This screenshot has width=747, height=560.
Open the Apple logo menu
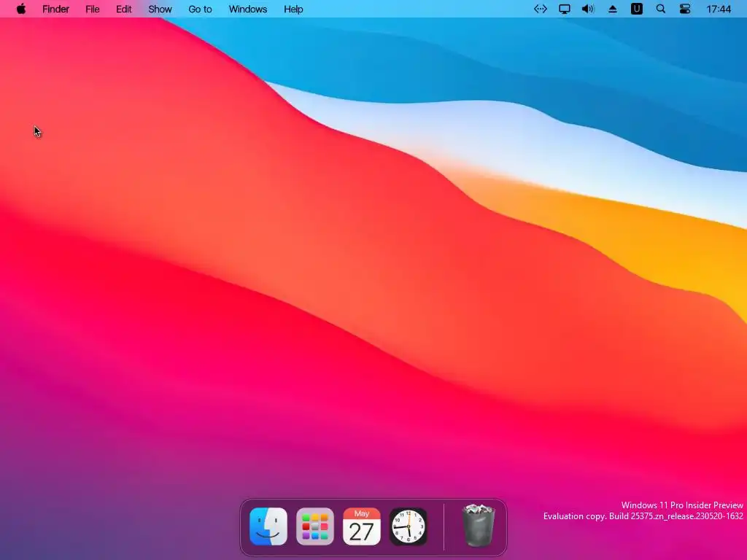[21, 9]
